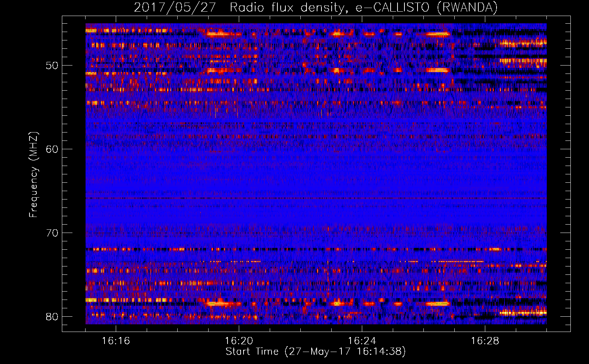589x364 pixels.
Task: Click the 80 frequency tick label
Action: point(52,316)
